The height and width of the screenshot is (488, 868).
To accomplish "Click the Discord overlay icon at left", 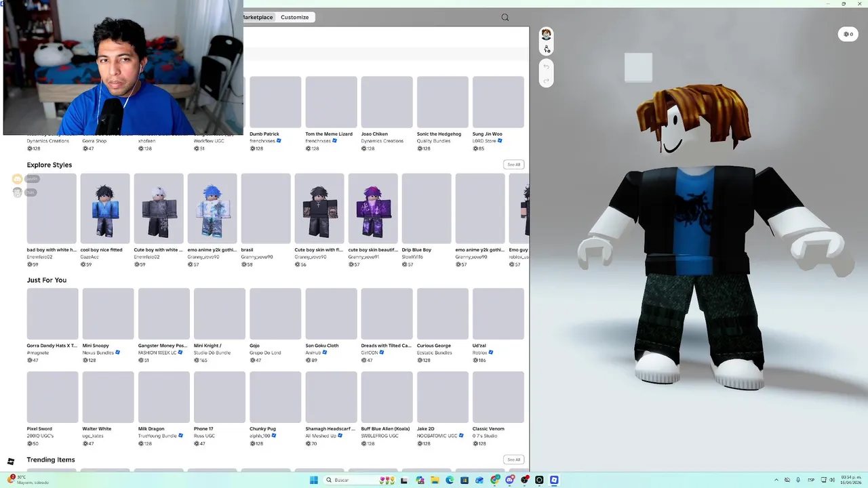I will pyautogui.click(x=18, y=179).
